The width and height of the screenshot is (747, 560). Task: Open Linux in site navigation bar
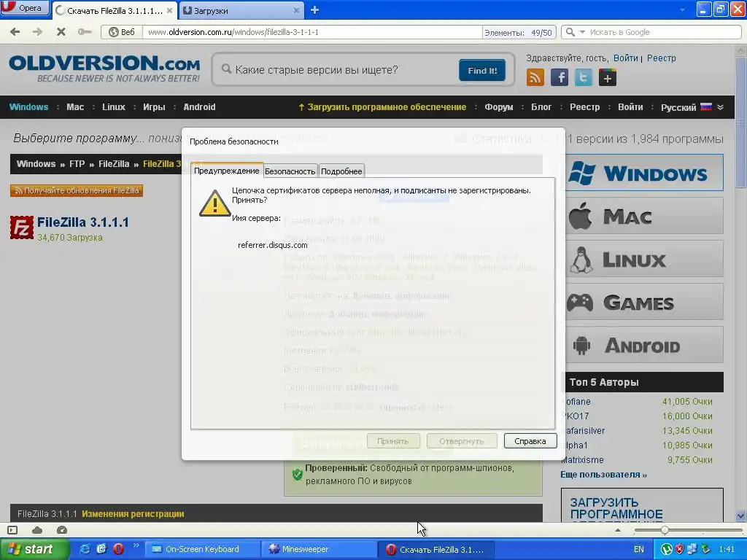pyautogui.click(x=113, y=106)
